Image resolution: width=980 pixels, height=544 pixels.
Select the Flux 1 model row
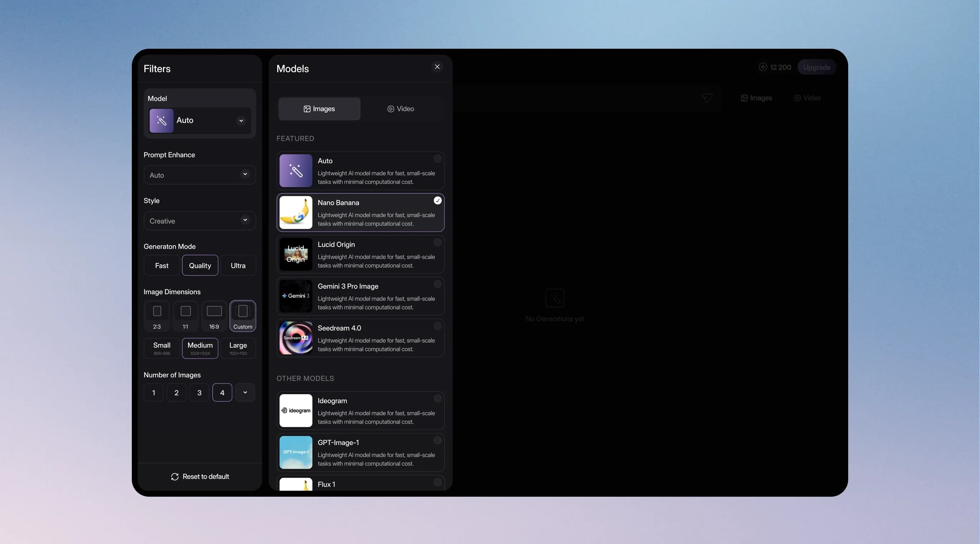[x=360, y=483]
